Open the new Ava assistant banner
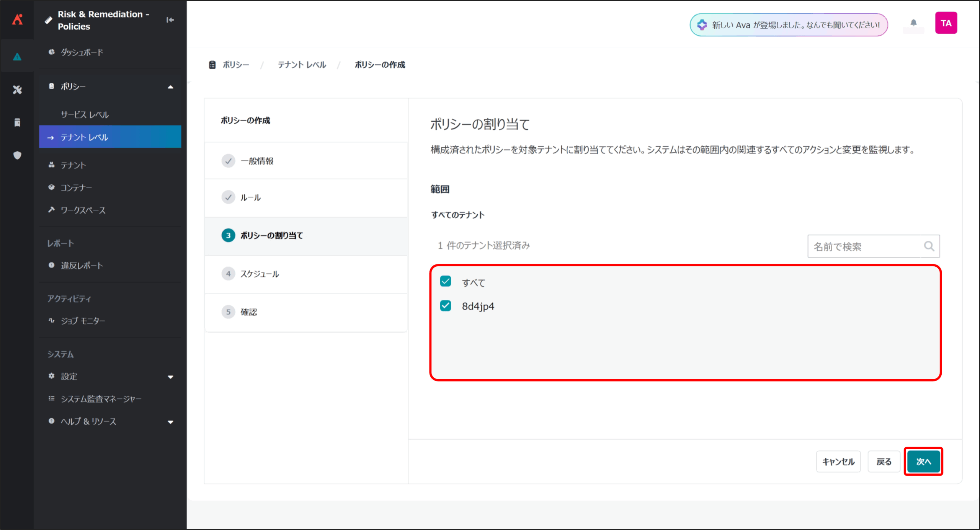Viewport: 980px width, 530px height. [x=789, y=25]
